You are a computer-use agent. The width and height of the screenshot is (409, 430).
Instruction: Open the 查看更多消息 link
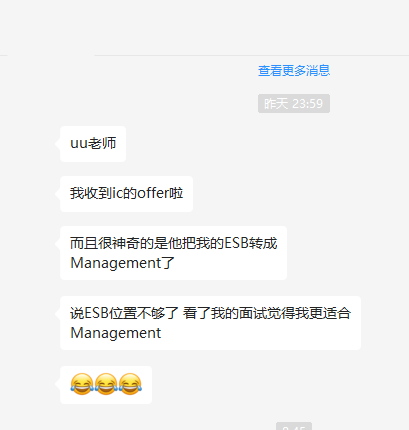coord(294,71)
